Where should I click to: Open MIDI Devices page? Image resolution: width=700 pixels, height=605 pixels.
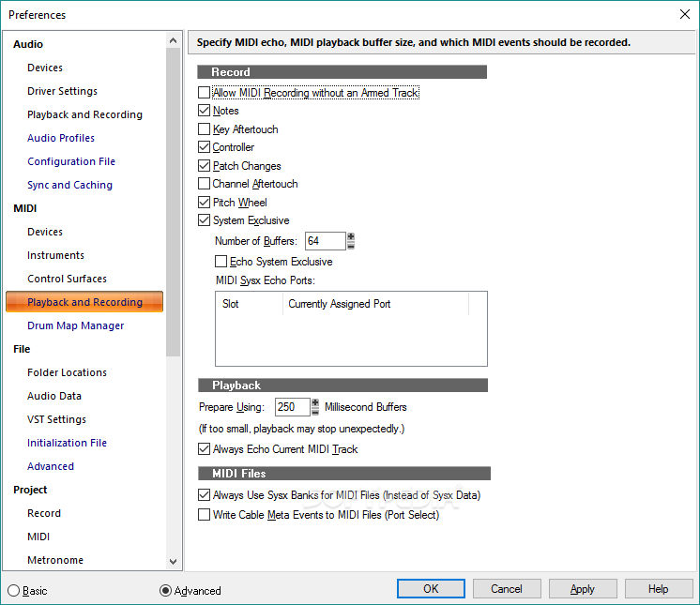(45, 232)
